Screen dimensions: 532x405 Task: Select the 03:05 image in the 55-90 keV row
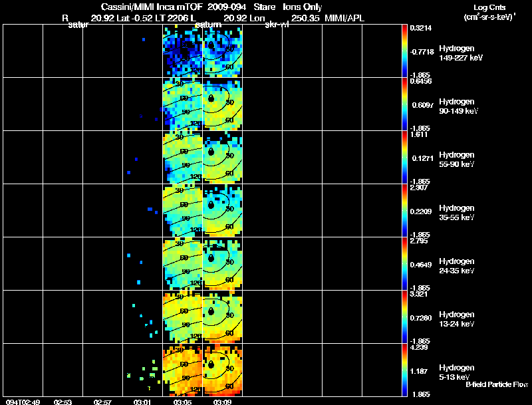(x=182, y=158)
